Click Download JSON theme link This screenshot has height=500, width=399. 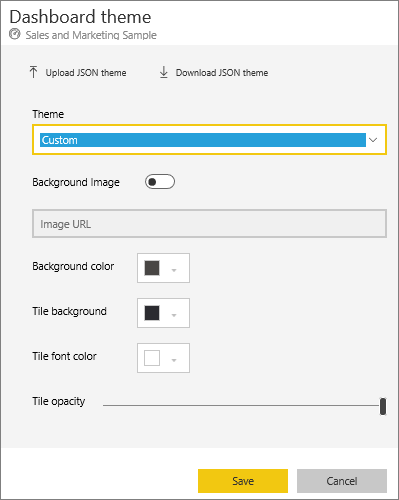[222, 73]
